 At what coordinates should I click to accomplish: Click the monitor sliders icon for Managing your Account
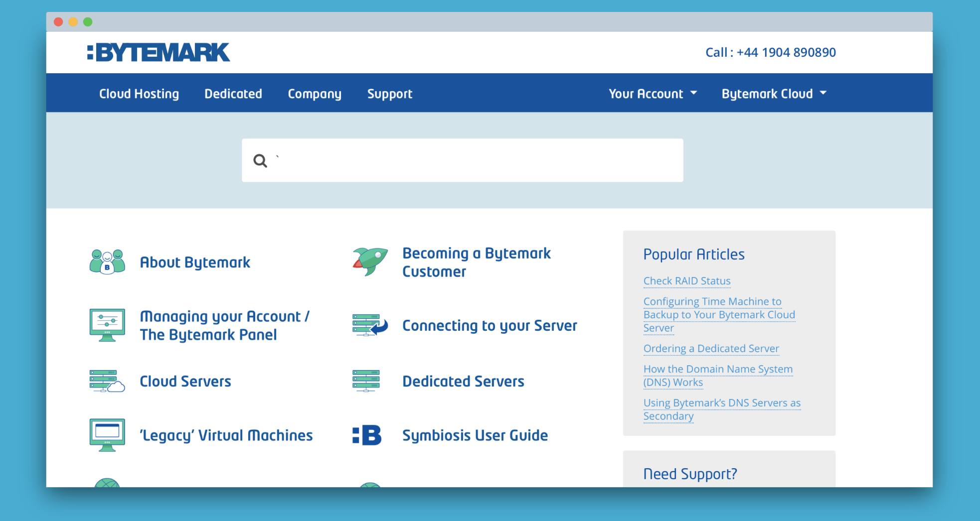click(107, 325)
